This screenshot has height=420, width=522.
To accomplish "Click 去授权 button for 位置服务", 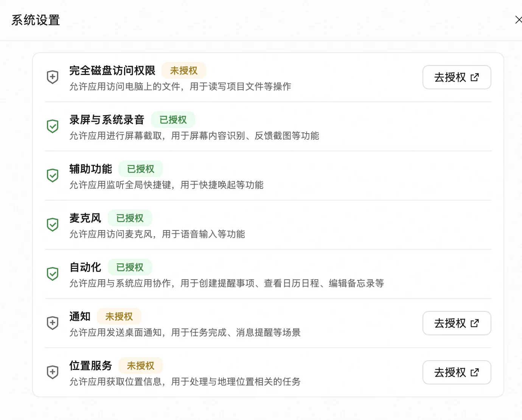I will (x=457, y=372).
